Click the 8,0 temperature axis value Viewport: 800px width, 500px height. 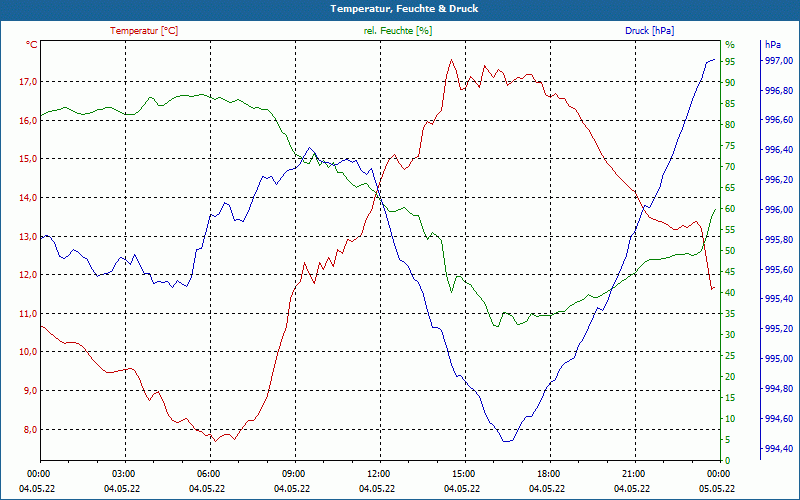click(x=30, y=429)
